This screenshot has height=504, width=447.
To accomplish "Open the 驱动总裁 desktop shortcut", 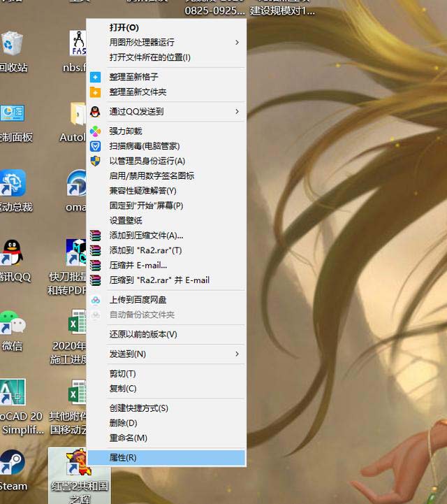I will click(x=13, y=183).
